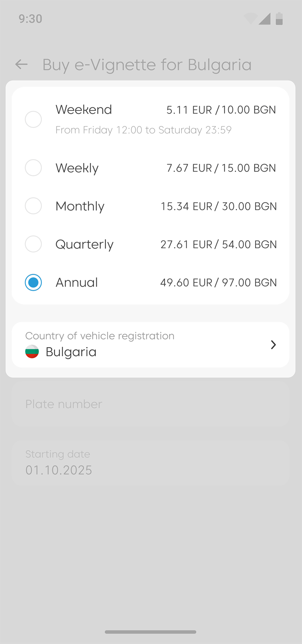Click the selected Annual radio button
This screenshot has height=644, width=302.
point(33,282)
